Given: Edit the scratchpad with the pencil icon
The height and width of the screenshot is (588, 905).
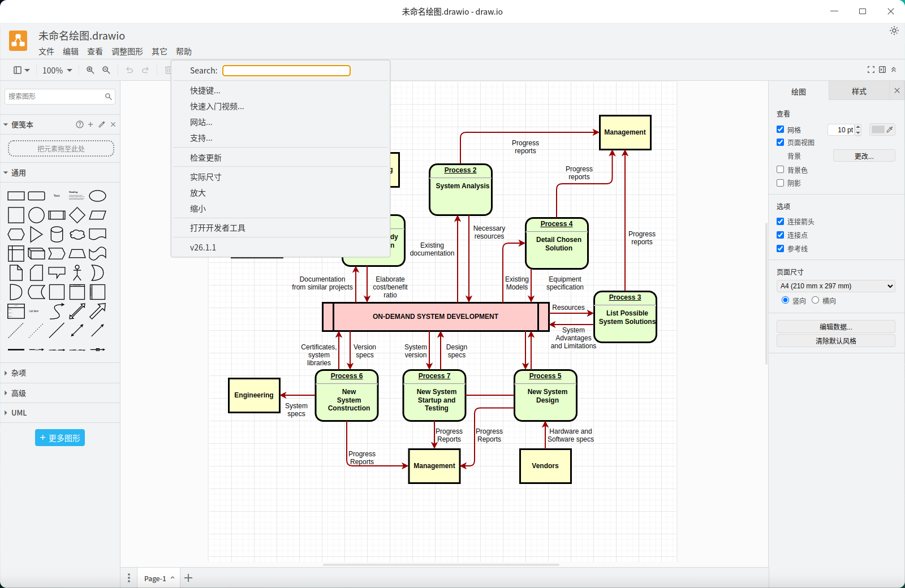Looking at the screenshot, I should (102, 124).
